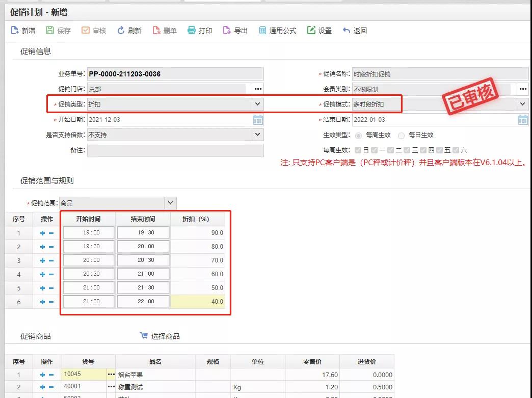Viewport: 532px width, 398px height.
Task: Open the 促销范围 dropdown
Action: 171,203
